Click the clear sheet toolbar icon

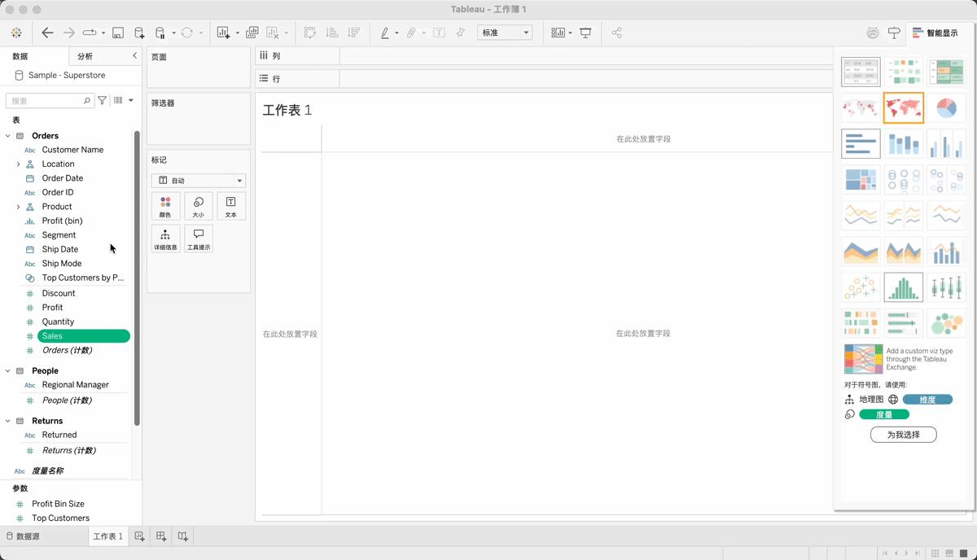click(x=273, y=33)
